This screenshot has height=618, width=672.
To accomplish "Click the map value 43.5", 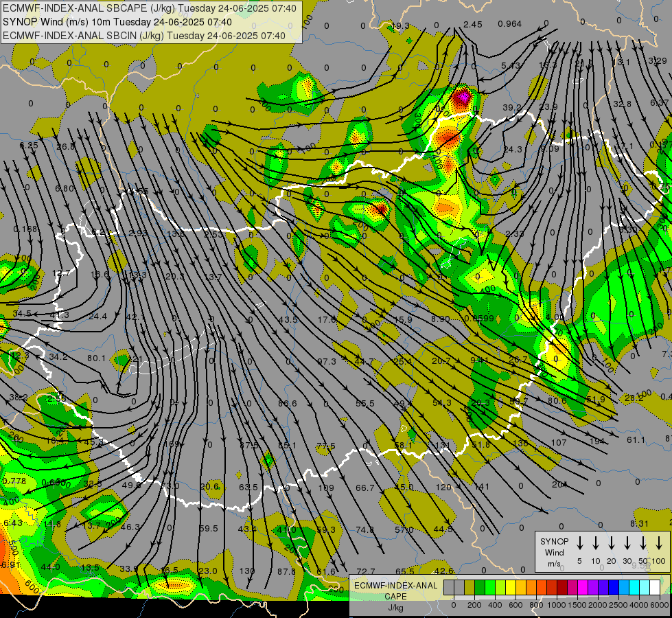I will click(x=288, y=320).
